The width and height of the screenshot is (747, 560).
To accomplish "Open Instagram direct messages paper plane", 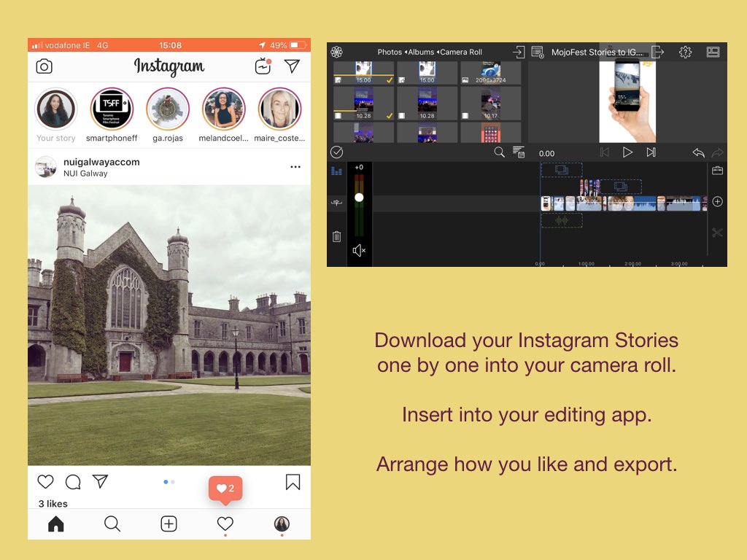I will click(292, 66).
